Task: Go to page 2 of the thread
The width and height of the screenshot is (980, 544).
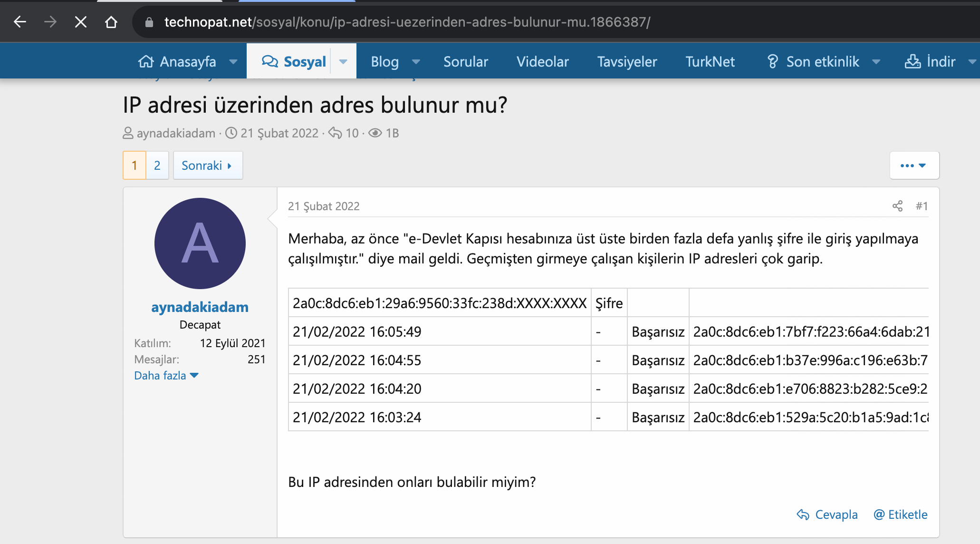Action: (157, 165)
